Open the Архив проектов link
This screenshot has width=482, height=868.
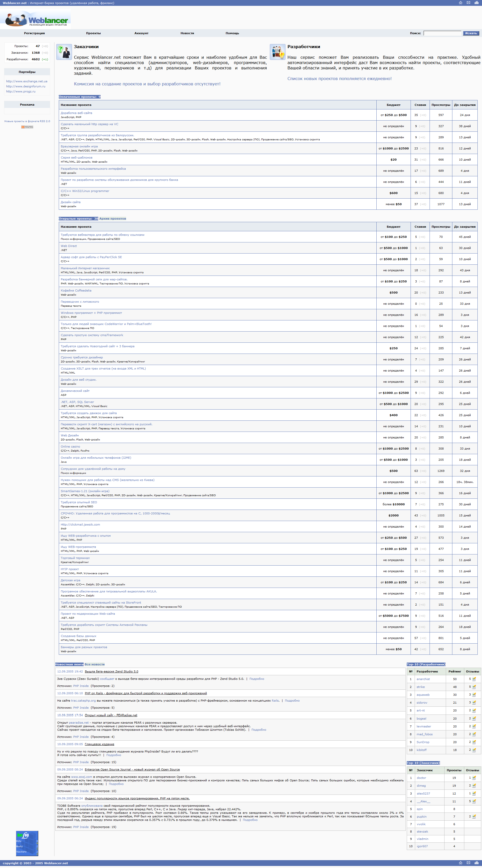[x=112, y=219]
